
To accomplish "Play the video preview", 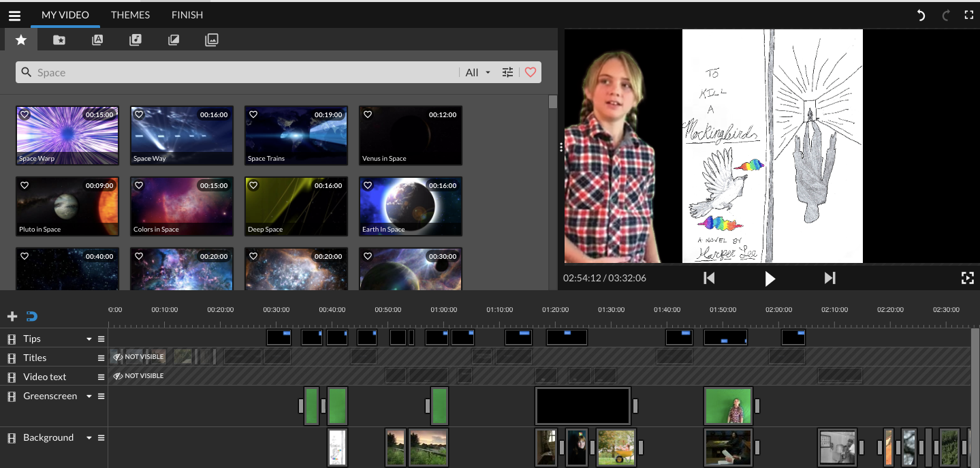I will (x=770, y=278).
